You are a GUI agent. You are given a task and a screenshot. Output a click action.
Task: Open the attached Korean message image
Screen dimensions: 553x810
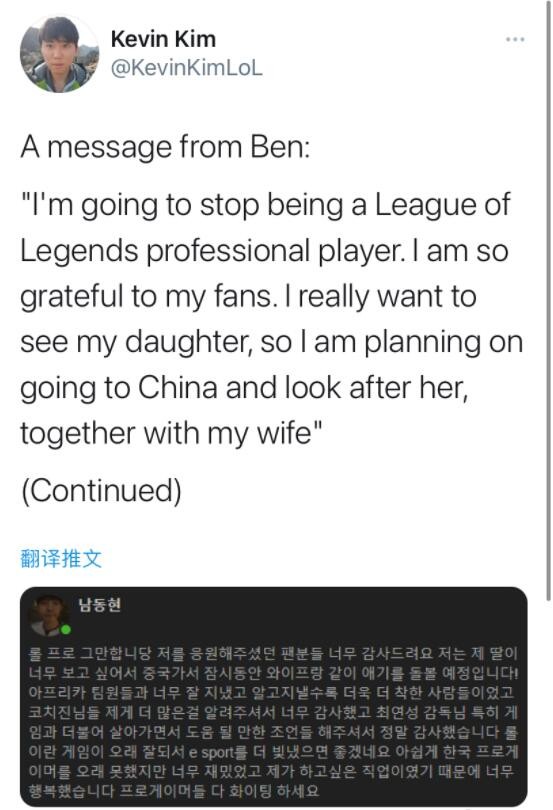click(274, 696)
